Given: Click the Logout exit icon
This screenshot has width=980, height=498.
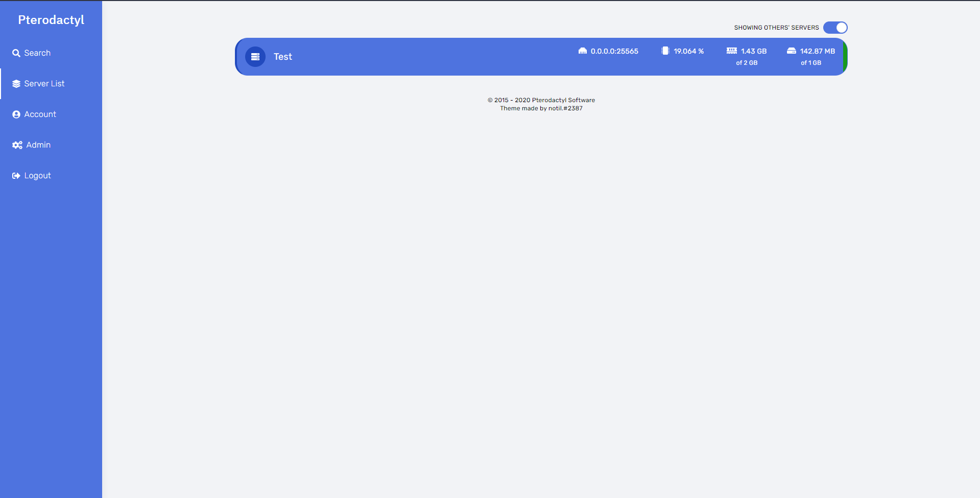Looking at the screenshot, I should click(16, 176).
